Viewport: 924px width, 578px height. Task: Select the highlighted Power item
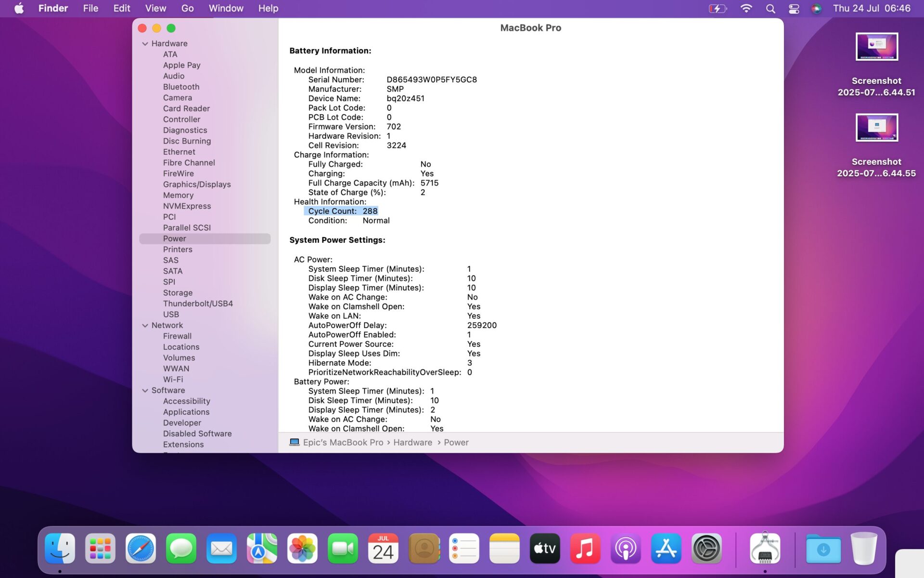point(205,238)
